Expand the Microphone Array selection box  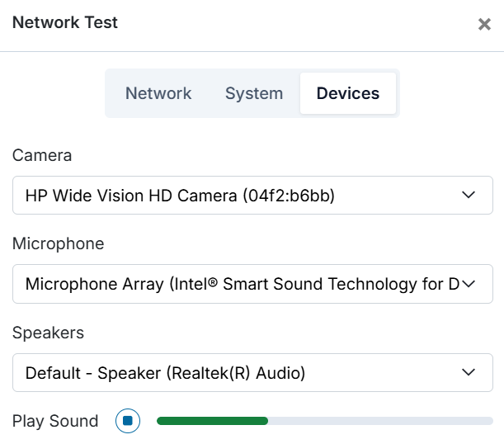click(x=252, y=284)
